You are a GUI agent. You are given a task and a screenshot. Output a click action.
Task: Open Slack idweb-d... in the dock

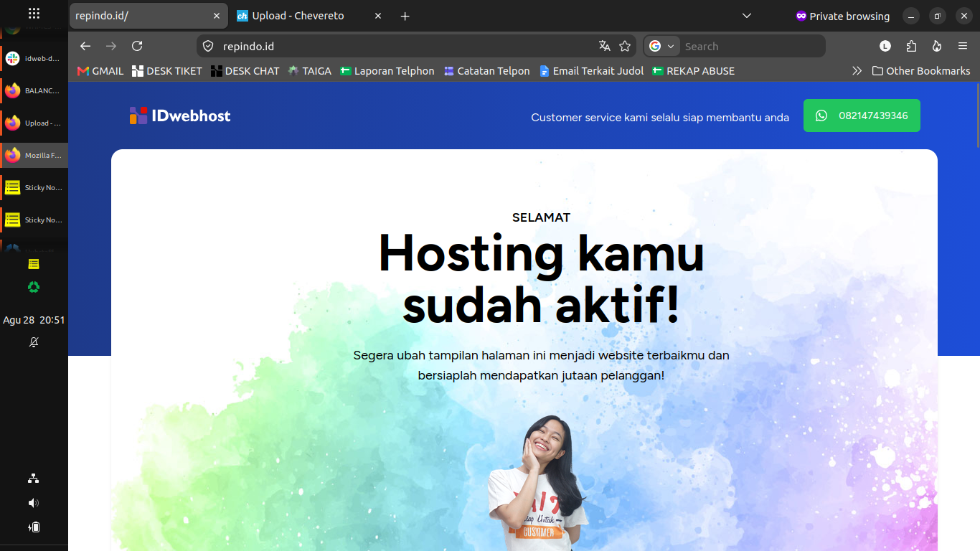click(x=34, y=58)
